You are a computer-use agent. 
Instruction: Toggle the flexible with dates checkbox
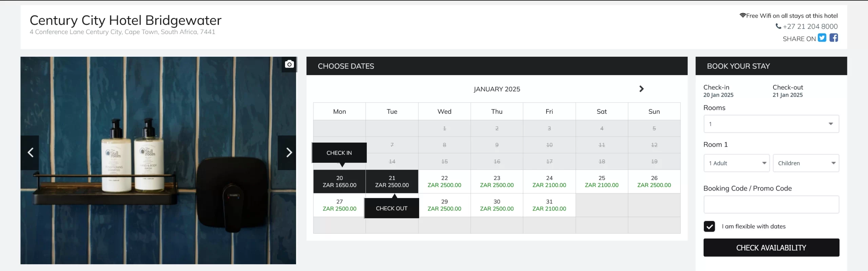709,227
